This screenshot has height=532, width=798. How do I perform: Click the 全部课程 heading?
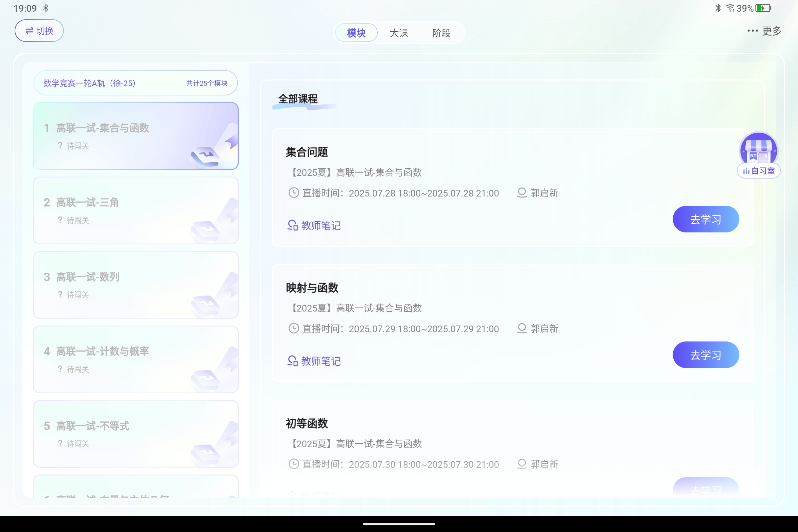click(298, 99)
